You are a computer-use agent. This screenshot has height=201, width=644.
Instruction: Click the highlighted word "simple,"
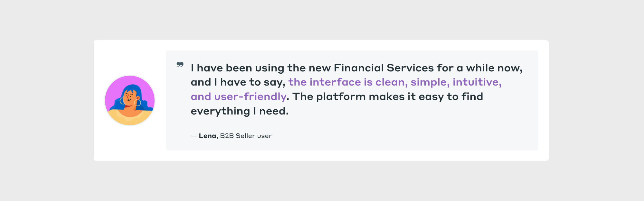[x=430, y=82]
